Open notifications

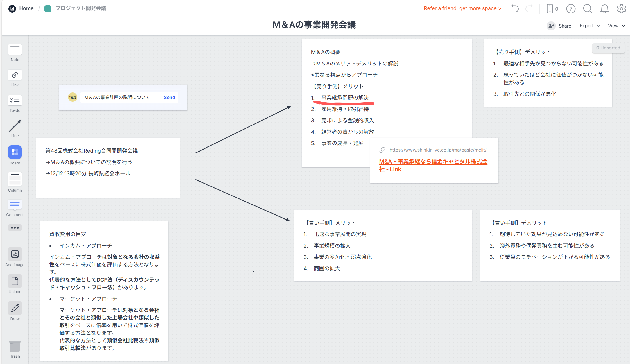coord(604,9)
